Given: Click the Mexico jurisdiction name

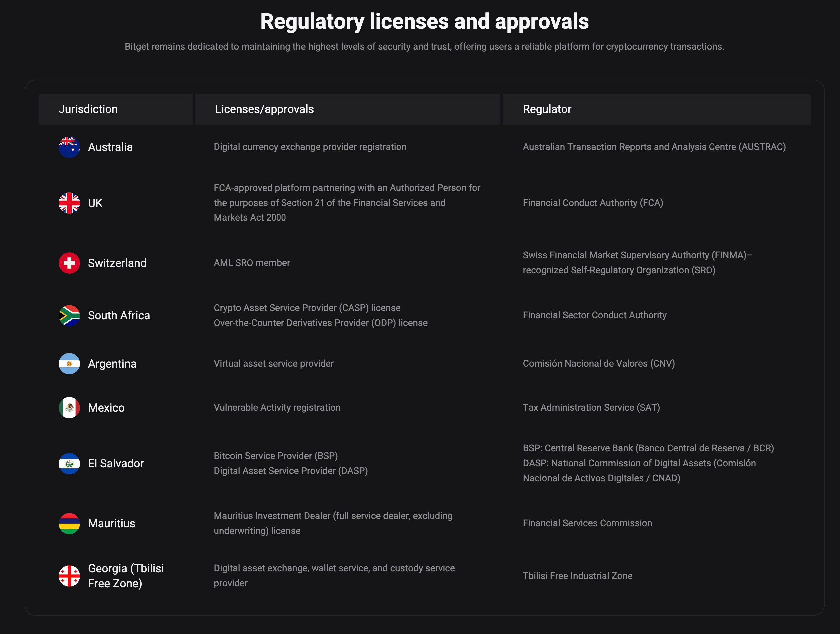Looking at the screenshot, I should click(106, 408).
